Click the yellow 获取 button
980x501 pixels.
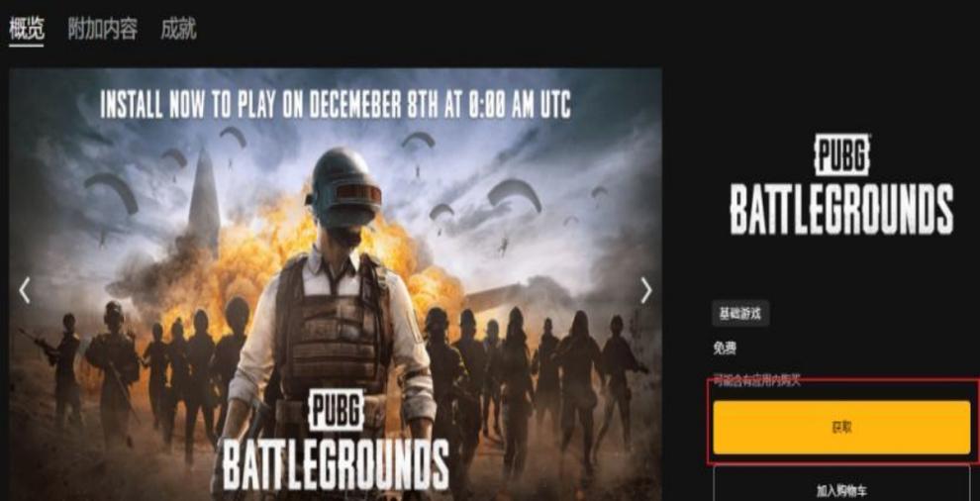pyautogui.click(x=841, y=427)
